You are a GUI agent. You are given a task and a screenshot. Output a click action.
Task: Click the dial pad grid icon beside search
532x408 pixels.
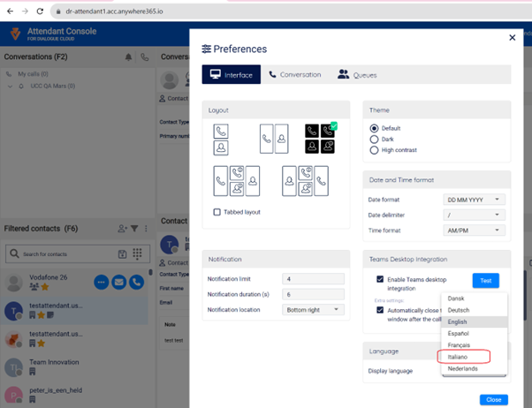[137, 253]
